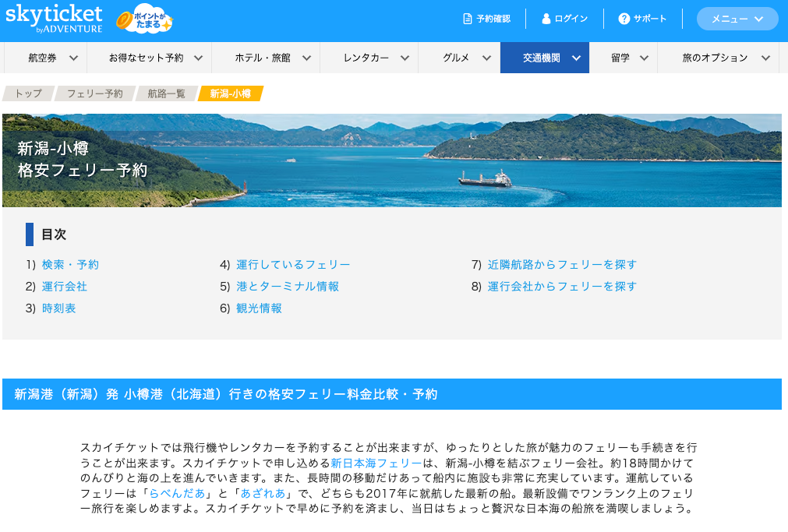Jump to 港とターミナル情報 section
Viewport: 788px width, 532px height.
(x=288, y=287)
